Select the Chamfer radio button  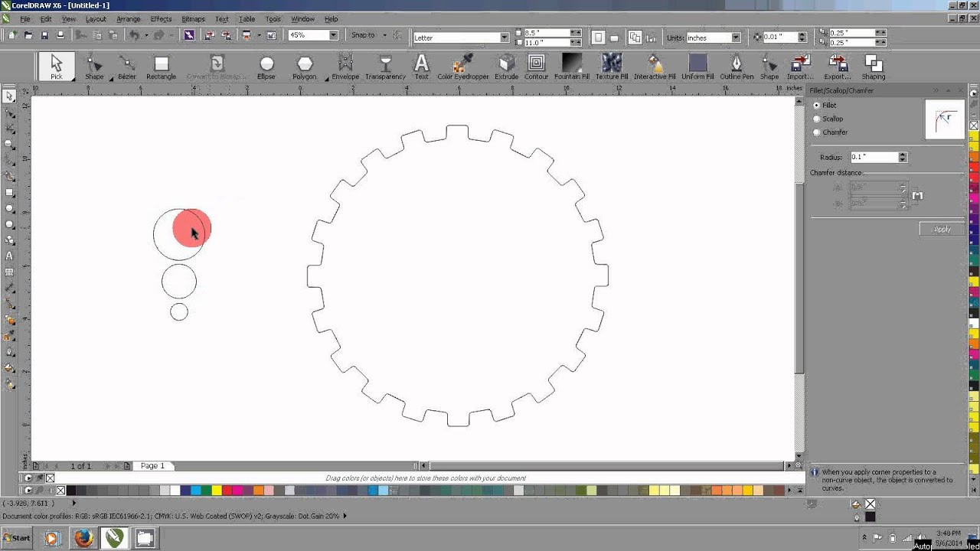point(816,132)
